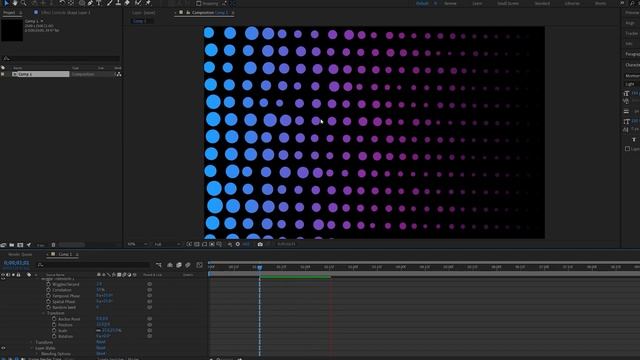
Task: Select the Eraser tool
Action: click(x=127, y=3)
